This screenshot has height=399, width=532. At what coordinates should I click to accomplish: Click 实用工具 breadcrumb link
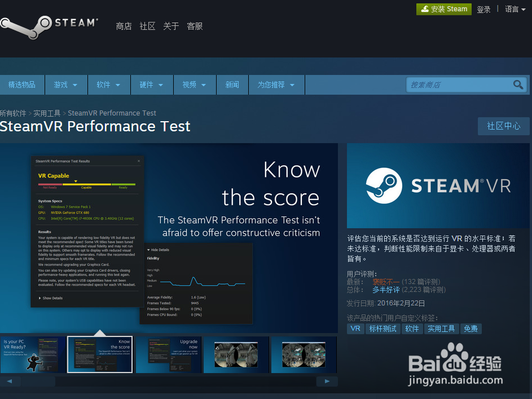tap(47, 113)
